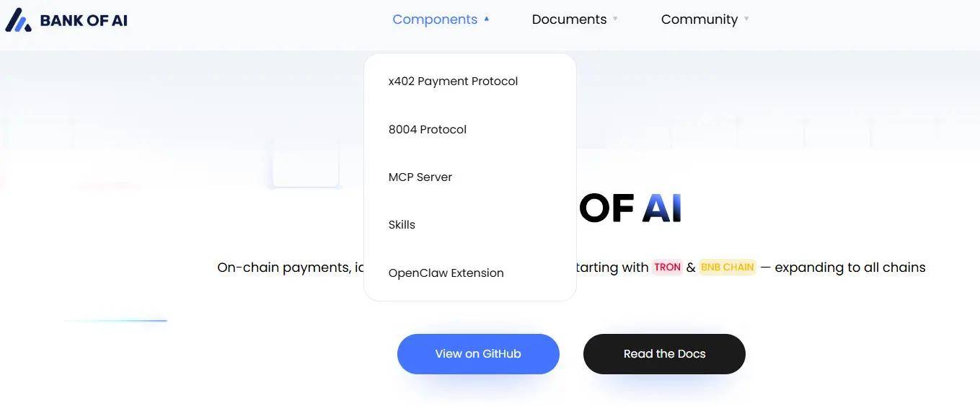
Task: Click the 'expanding to all chains' text
Action: click(x=849, y=268)
